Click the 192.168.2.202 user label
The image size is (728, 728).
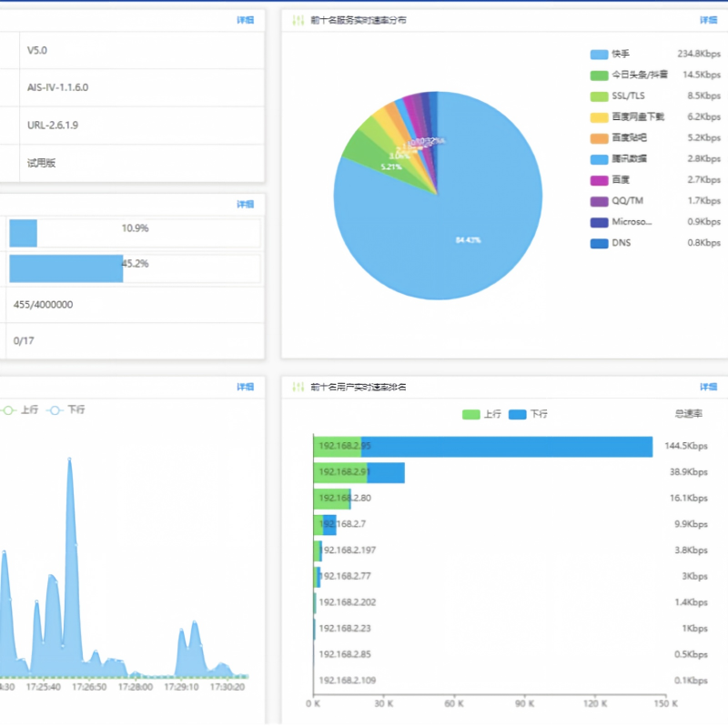click(x=348, y=602)
